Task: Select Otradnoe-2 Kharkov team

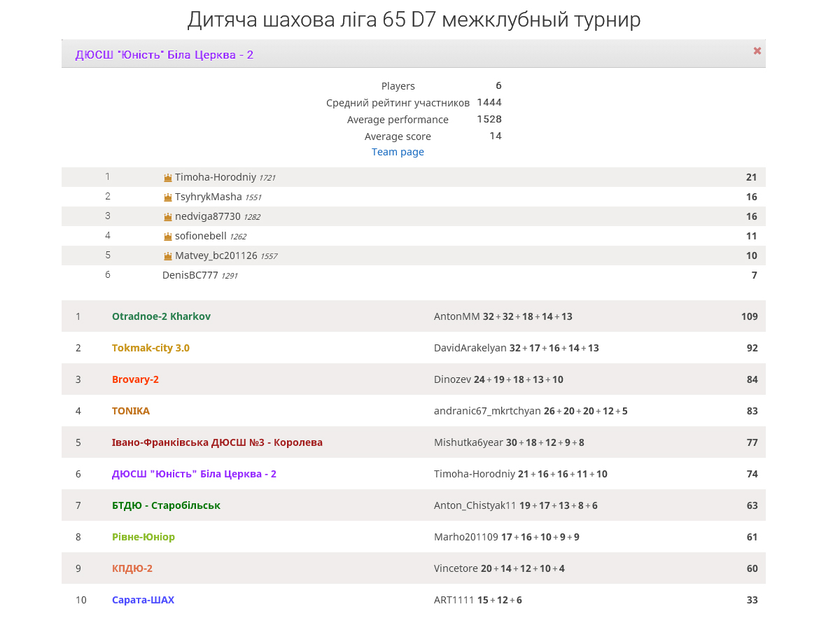Action: coord(161,316)
